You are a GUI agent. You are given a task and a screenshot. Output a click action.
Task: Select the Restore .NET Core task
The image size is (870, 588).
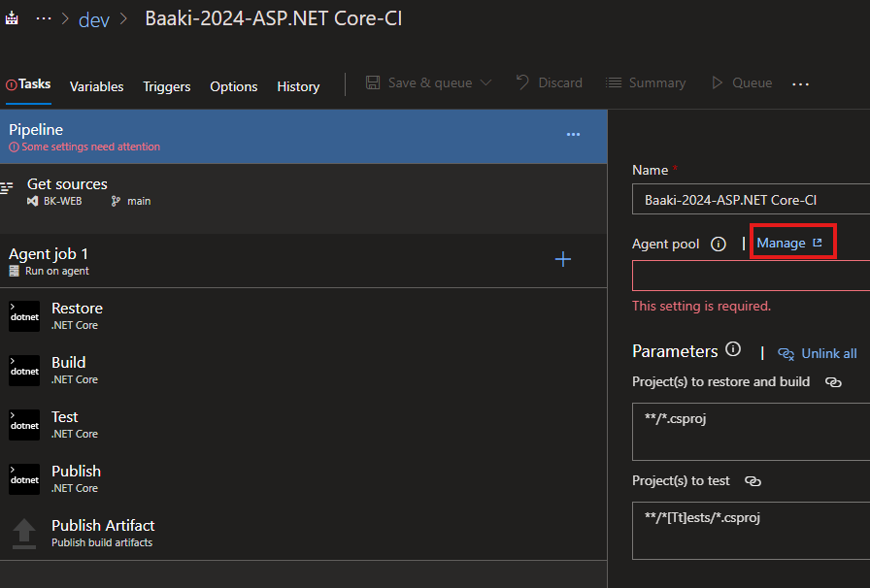(304, 315)
